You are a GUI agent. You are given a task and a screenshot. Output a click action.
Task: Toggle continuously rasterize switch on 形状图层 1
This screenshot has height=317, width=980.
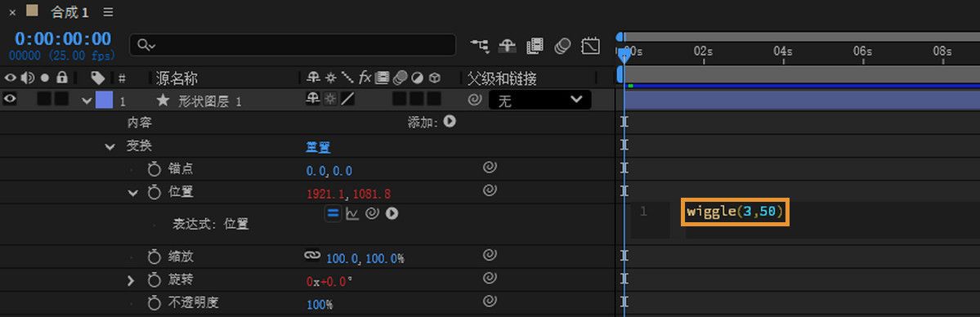tap(330, 100)
